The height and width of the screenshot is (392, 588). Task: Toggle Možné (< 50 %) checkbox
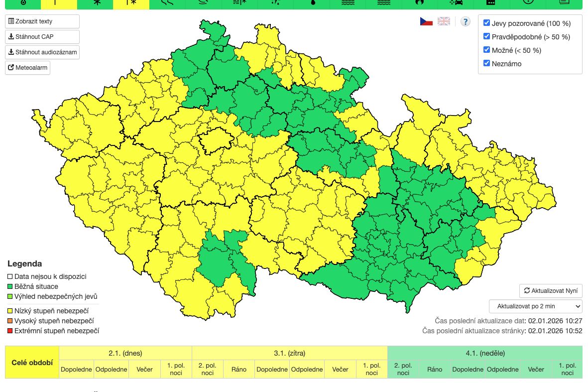click(487, 50)
